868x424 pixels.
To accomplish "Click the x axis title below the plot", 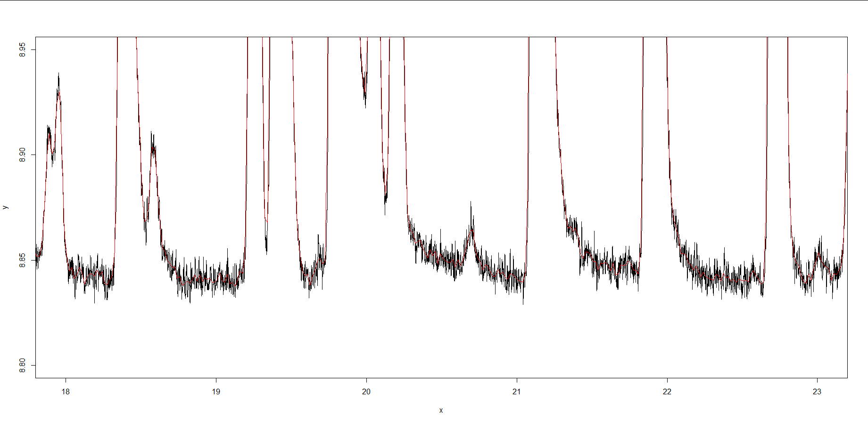I will [x=441, y=410].
